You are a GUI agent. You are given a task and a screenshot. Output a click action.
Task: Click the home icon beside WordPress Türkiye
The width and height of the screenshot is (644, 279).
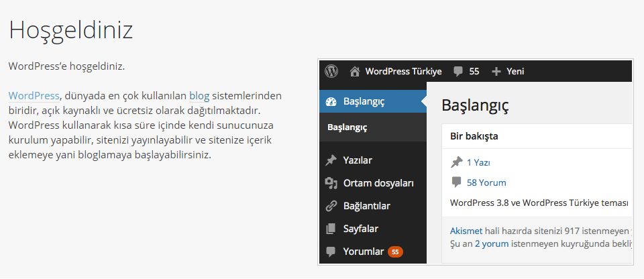point(354,72)
